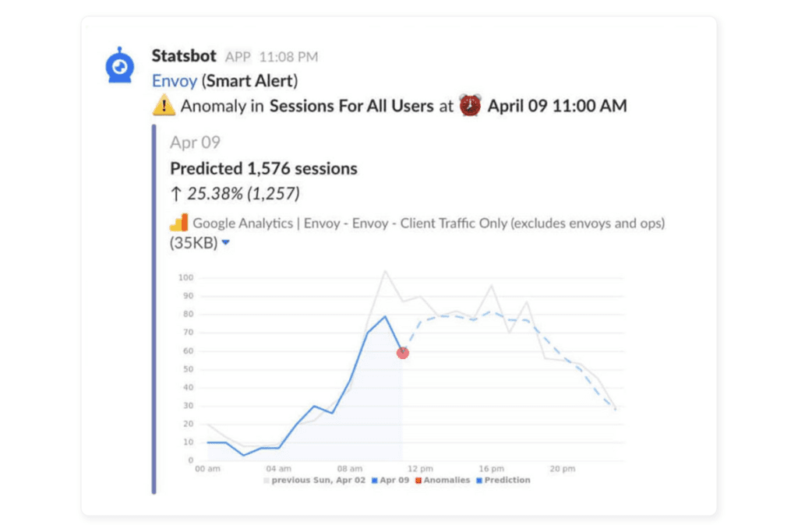Click the red Anomalies legend square
This screenshot has width=798, height=532.
point(417,481)
